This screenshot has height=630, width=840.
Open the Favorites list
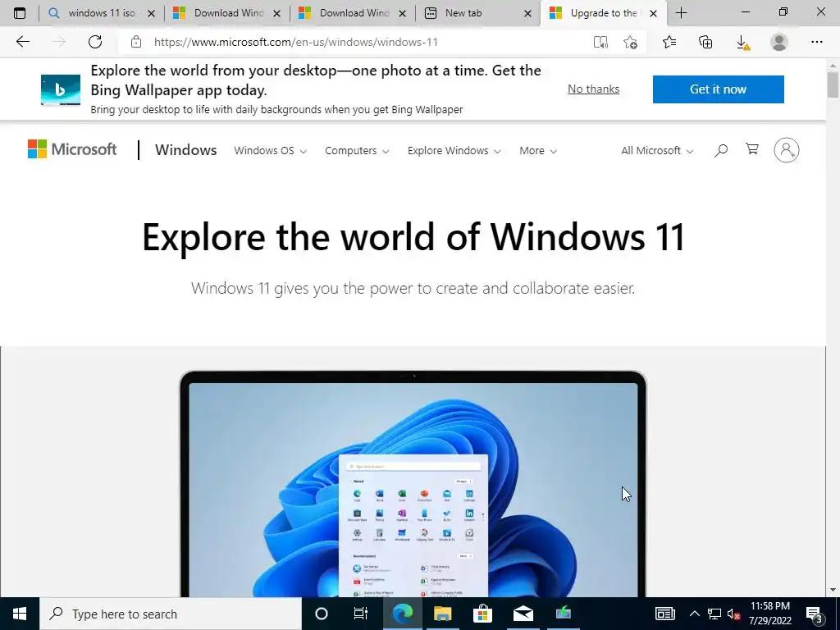click(x=669, y=42)
